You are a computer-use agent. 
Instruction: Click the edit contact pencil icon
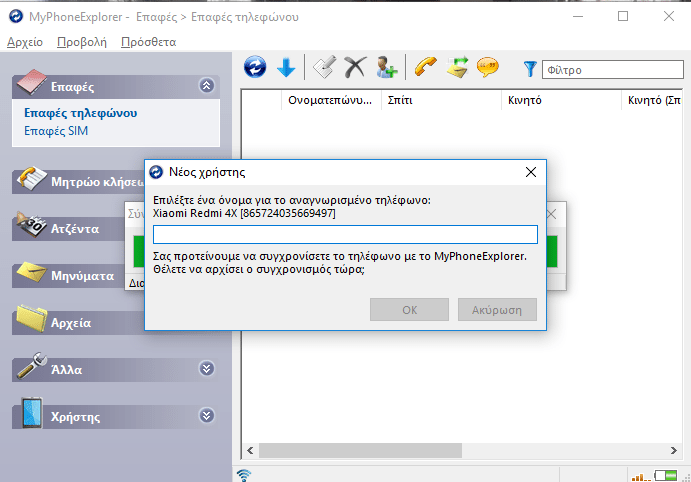324,67
